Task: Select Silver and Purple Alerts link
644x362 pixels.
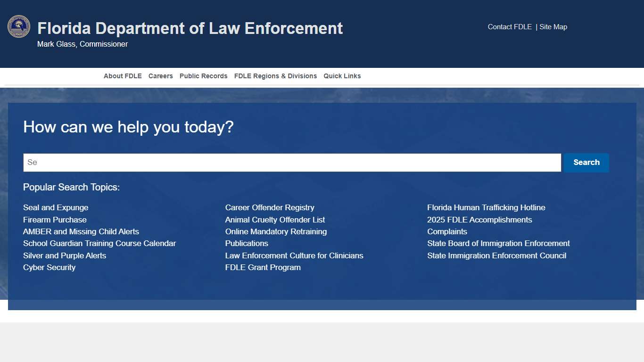Action: 65,255
